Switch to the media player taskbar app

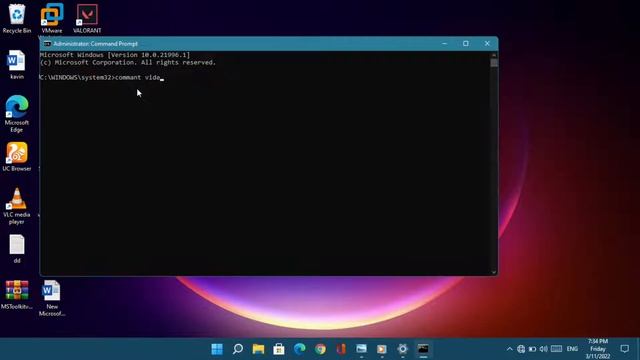382,349
